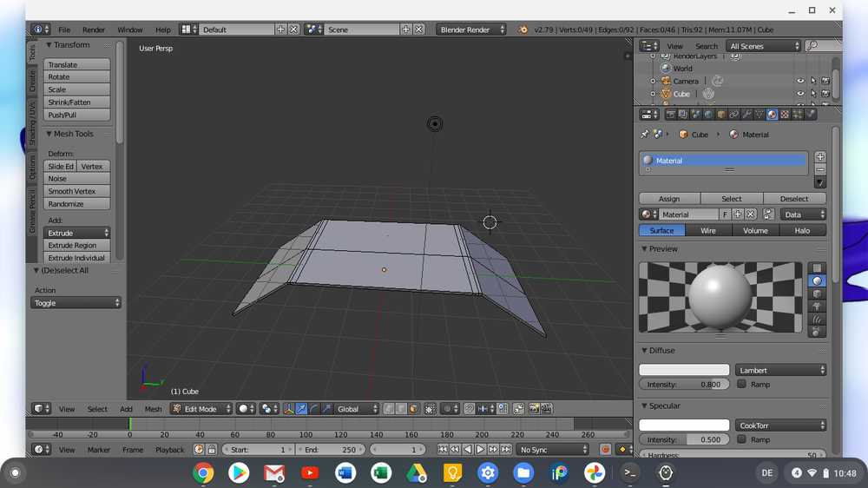Enable the Specular Ramp checkbox
This screenshot has width=868, height=488.
741,439
